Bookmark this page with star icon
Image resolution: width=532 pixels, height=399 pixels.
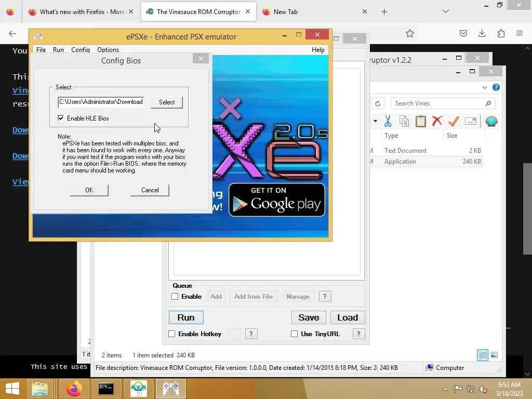(410, 33)
